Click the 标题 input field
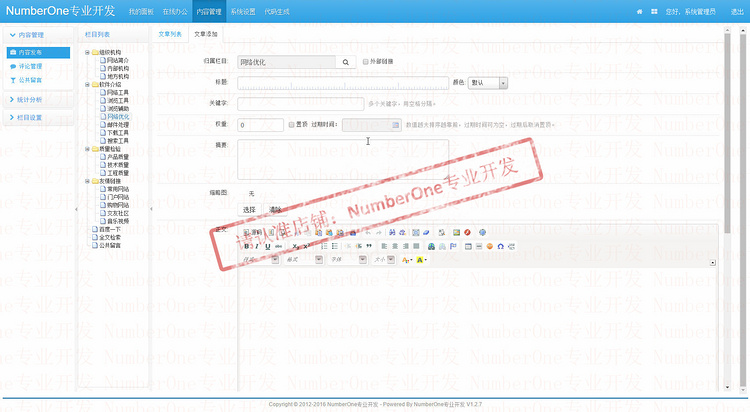750x412 pixels. point(343,83)
